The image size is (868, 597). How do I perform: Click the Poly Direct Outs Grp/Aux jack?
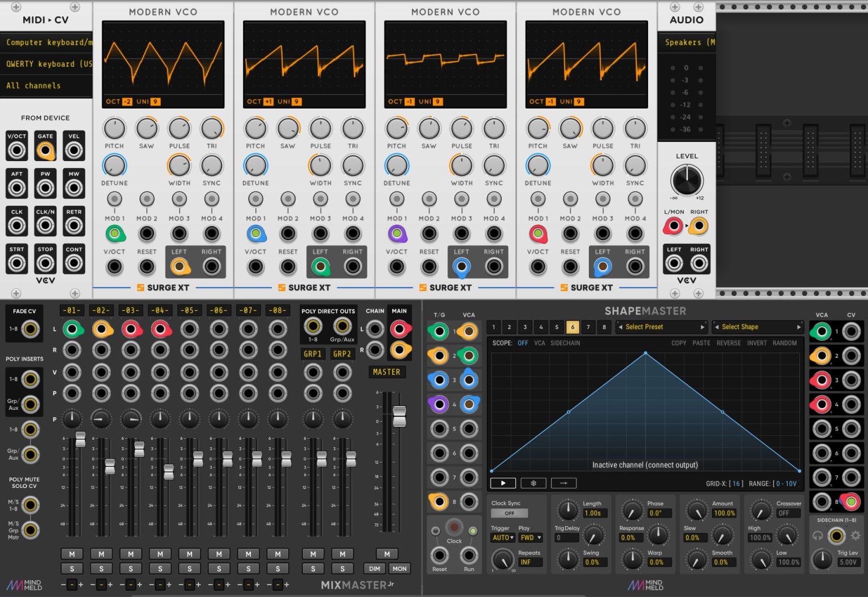[x=342, y=326]
